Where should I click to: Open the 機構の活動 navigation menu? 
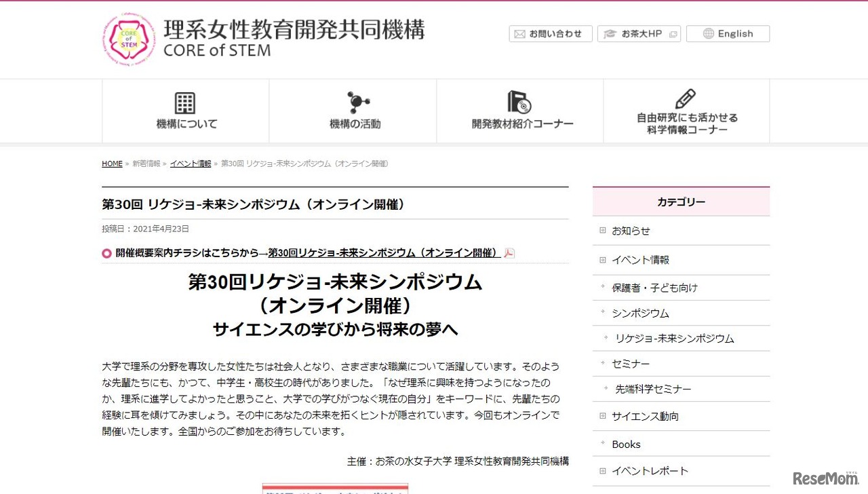pos(355,124)
